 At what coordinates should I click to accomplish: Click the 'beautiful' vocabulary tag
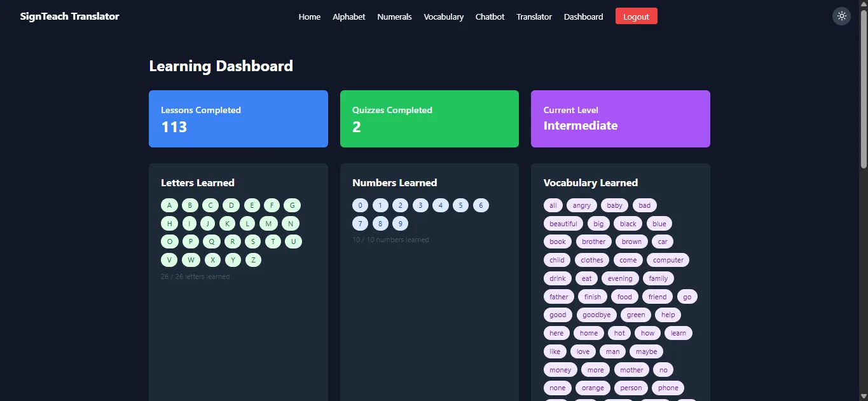tap(563, 224)
